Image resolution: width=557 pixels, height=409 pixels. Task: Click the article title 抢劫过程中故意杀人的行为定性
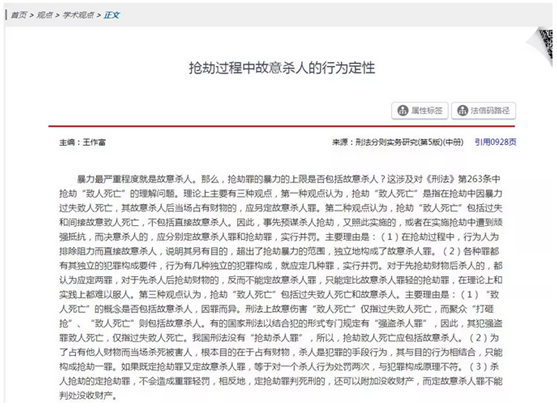pos(282,68)
